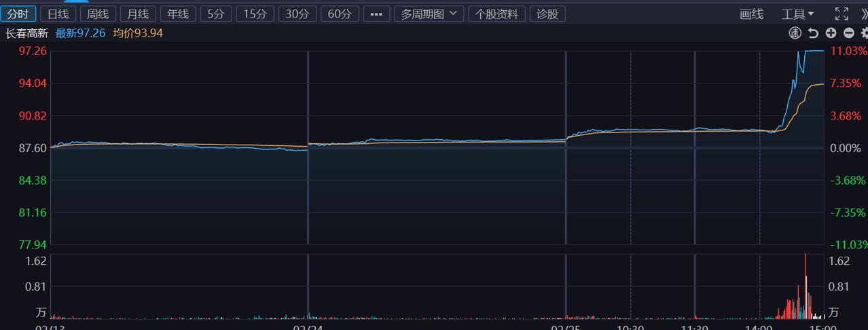Click the -3.68% percent label
This screenshot has width=868, height=330.
[848, 180]
